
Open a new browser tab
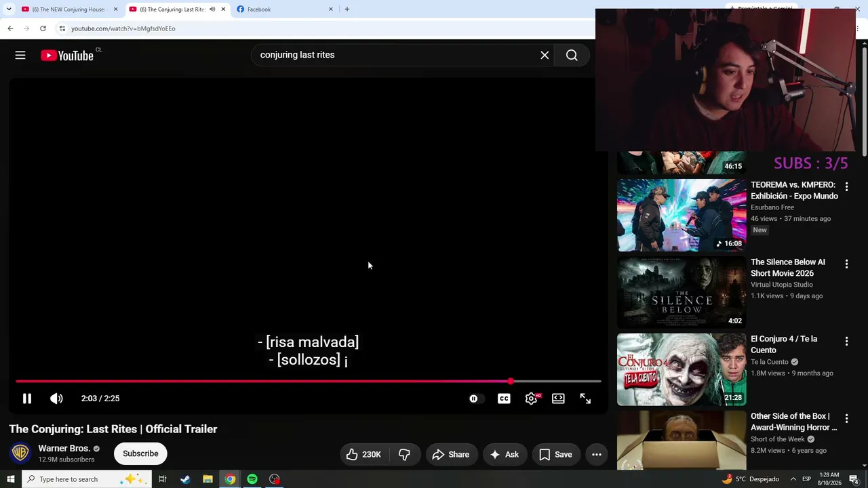click(x=347, y=9)
